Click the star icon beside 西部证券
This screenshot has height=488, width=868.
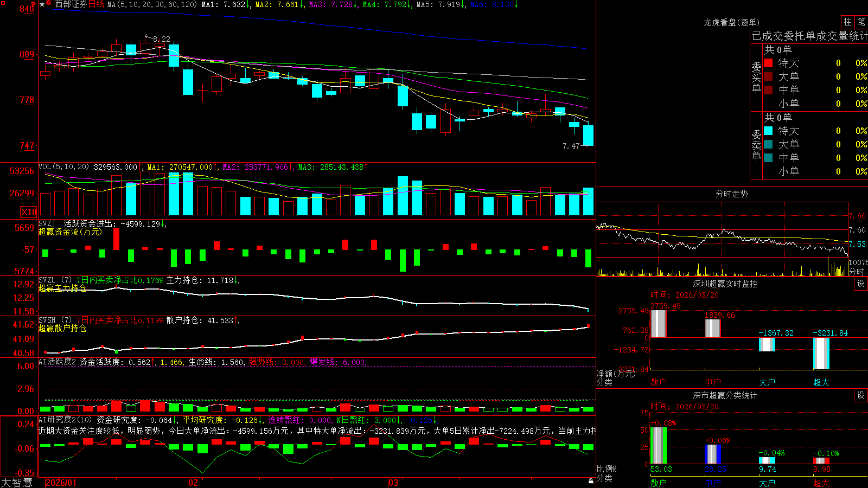tap(42, 4)
